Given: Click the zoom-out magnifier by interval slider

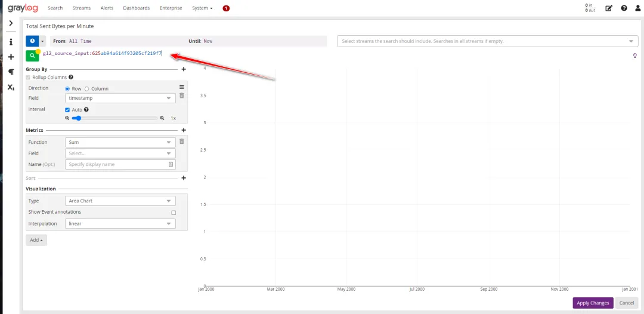Looking at the screenshot, I should [67, 118].
